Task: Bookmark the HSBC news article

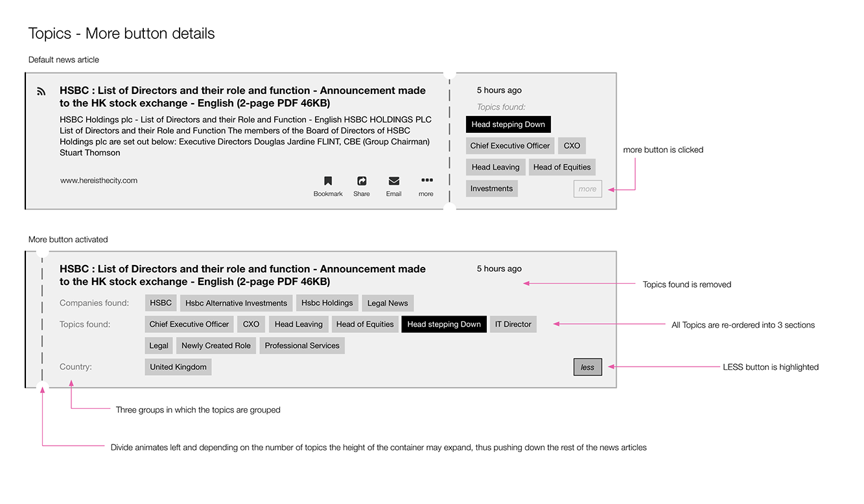Action: [x=328, y=181]
